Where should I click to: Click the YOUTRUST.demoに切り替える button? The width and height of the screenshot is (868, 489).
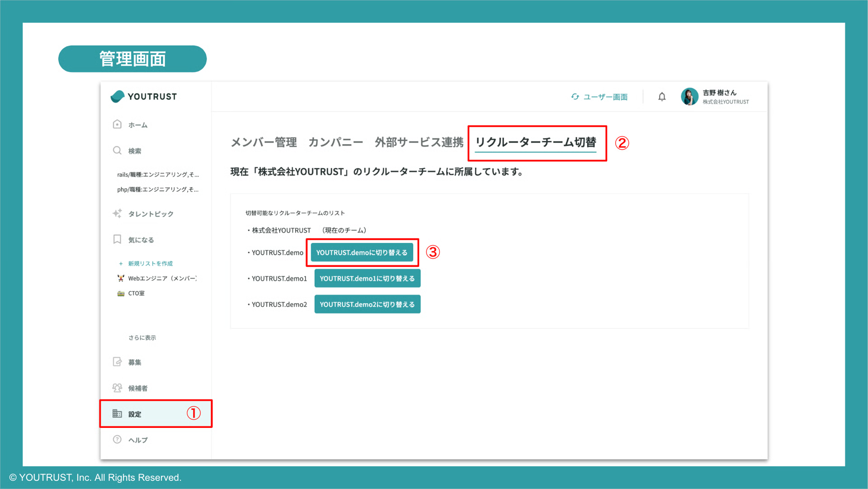[362, 252]
